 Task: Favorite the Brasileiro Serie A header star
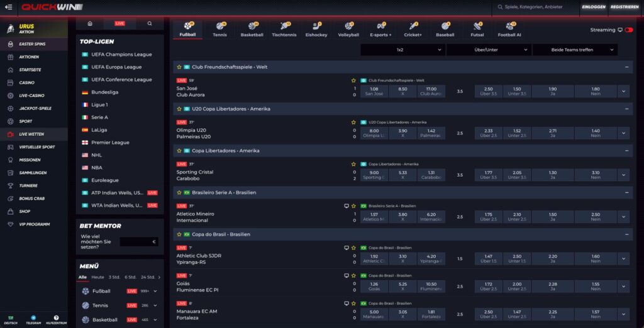pos(179,192)
